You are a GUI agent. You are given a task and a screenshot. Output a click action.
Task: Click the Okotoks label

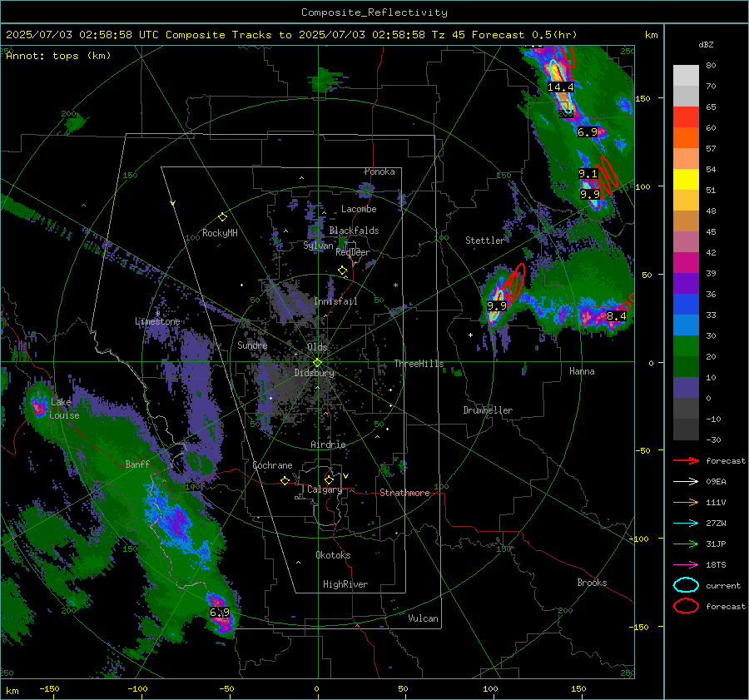pyautogui.click(x=333, y=555)
